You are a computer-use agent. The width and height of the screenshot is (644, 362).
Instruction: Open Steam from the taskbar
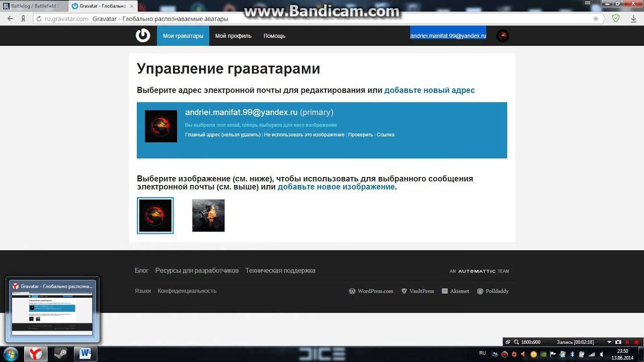[61, 353]
